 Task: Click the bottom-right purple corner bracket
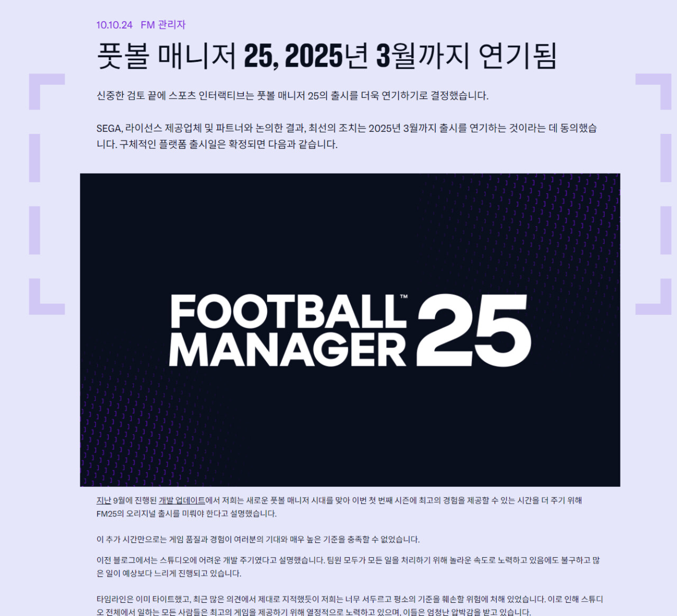(653, 297)
